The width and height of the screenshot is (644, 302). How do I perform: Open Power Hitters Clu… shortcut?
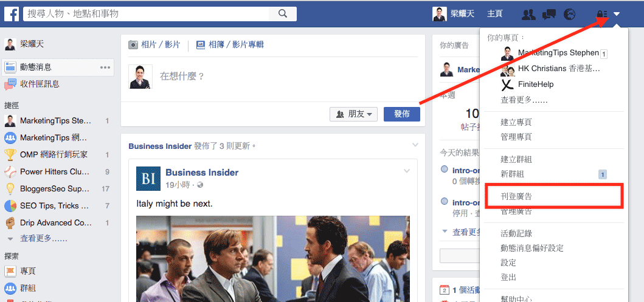[55, 171]
